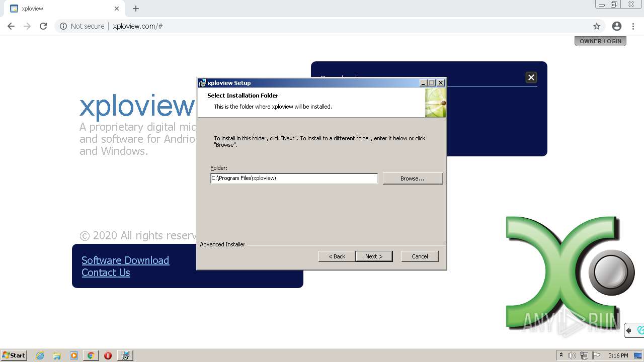Switch to the installer taskbar item
Screen dimensions: 644x362
(x=125, y=355)
